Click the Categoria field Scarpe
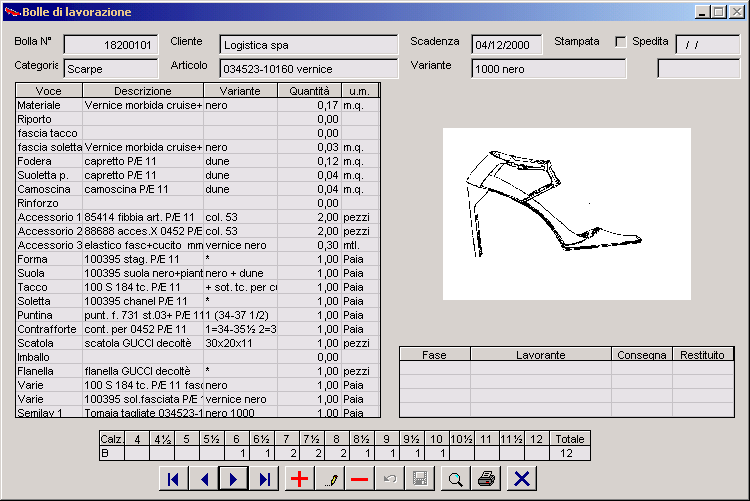This screenshot has width=750, height=501. point(110,69)
